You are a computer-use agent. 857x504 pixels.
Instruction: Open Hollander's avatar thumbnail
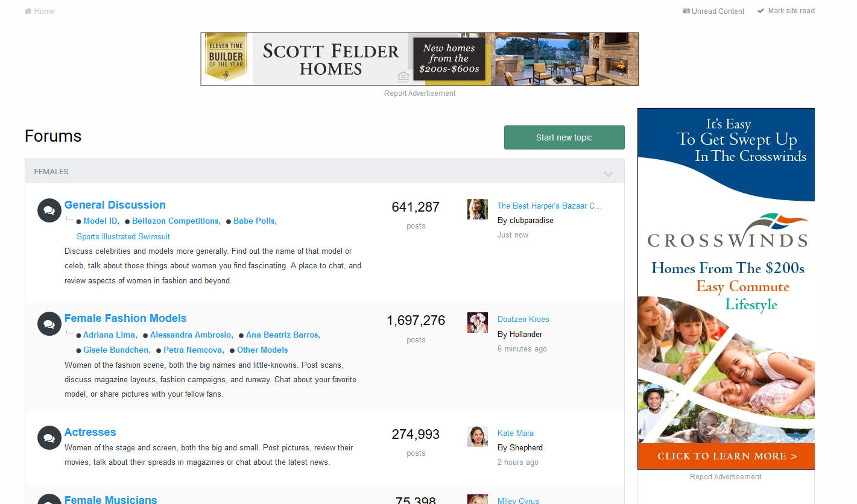pos(477,323)
